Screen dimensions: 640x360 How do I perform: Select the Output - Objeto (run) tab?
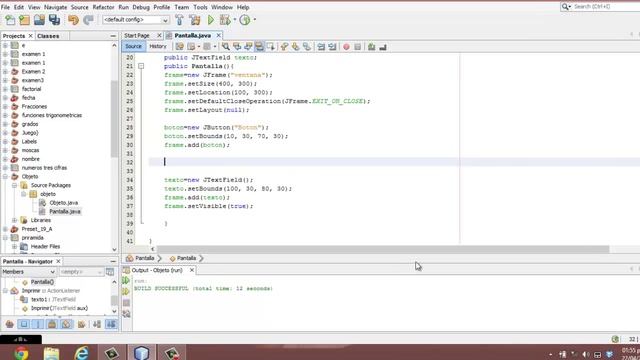pos(157,270)
